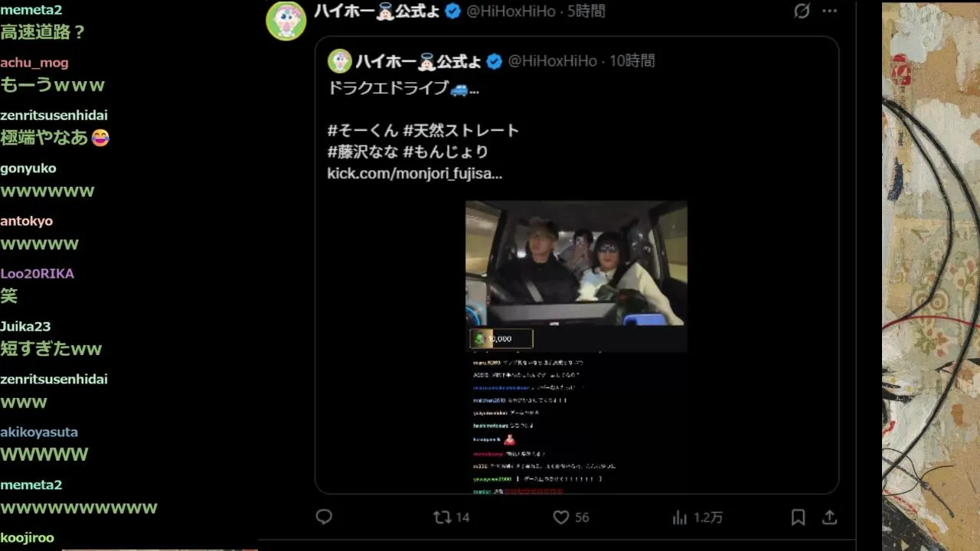
Task: Click the quoted tweet's small avatar
Action: coord(339,61)
